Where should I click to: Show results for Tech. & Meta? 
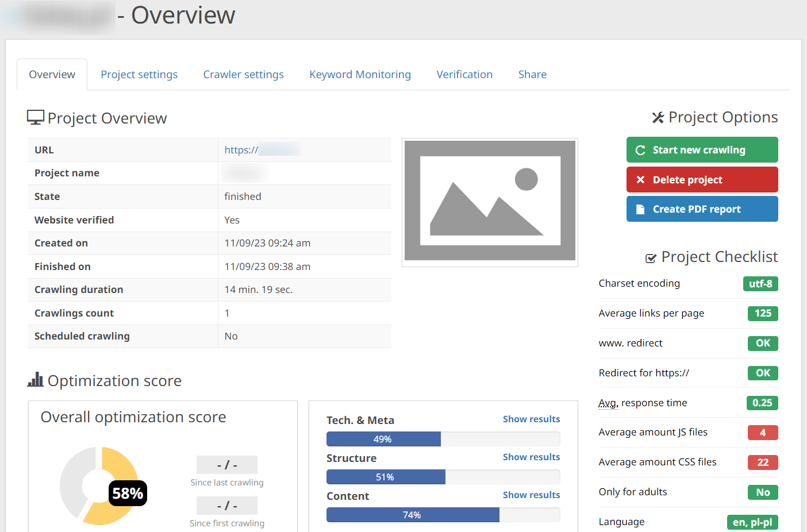pos(531,419)
